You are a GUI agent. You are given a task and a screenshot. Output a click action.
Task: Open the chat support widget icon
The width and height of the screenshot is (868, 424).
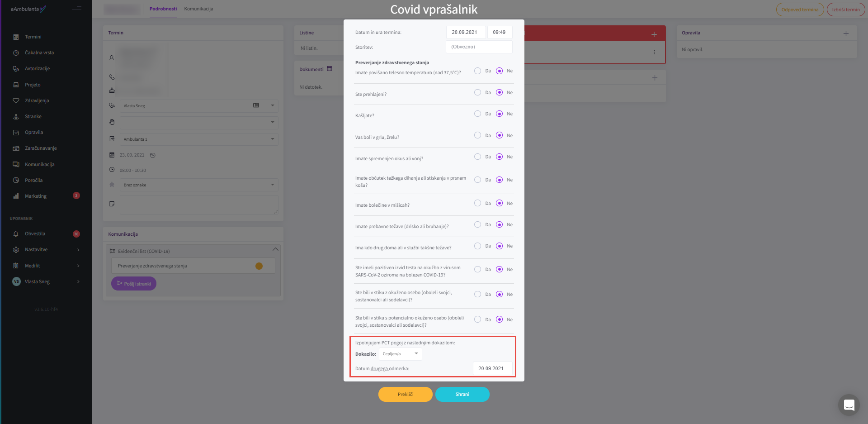(x=849, y=405)
